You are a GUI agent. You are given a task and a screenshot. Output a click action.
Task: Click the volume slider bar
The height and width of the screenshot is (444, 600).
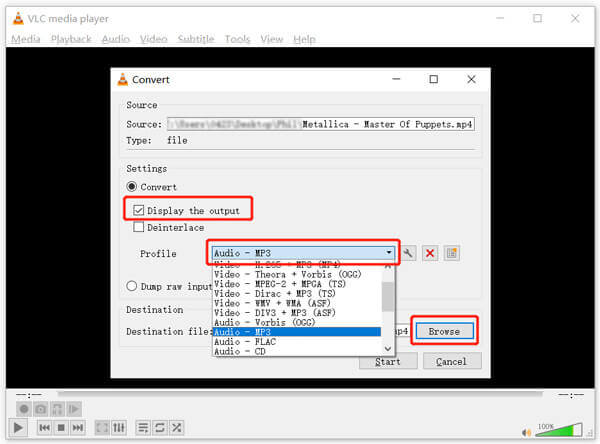click(559, 430)
